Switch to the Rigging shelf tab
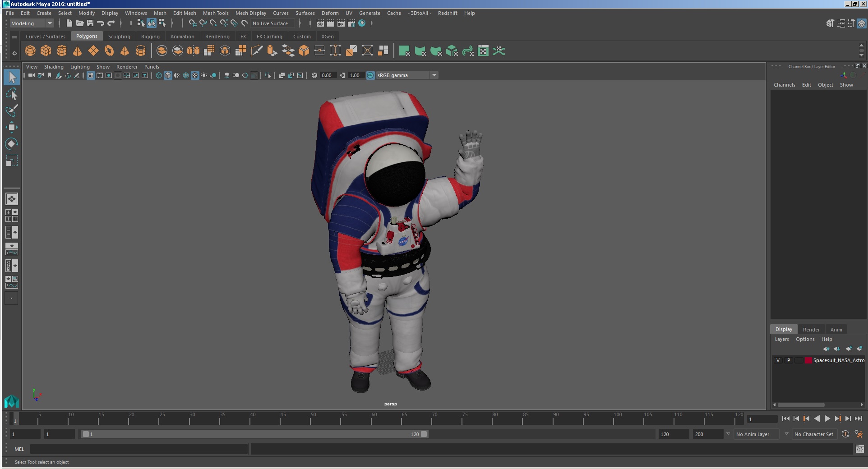Viewport: 868px width, 469px height. pos(150,37)
